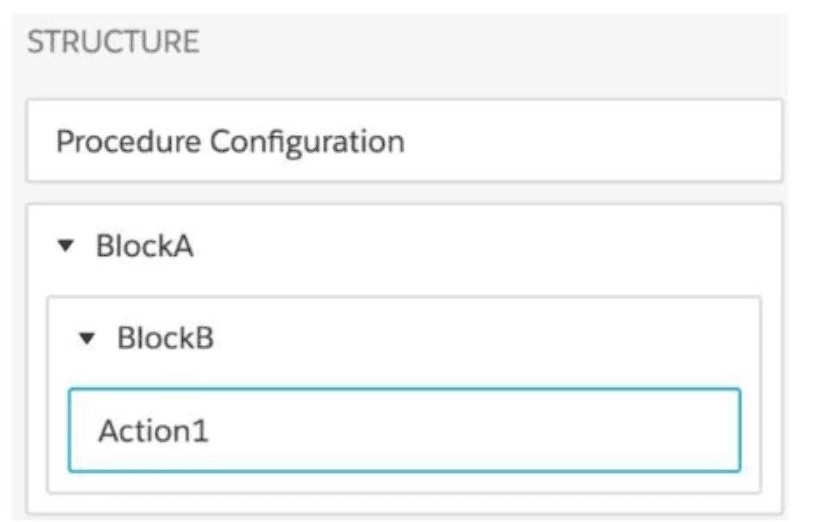This screenshot has width=827, height=522.
Task: Click the Procedure Configuration card
Action: tap(404, 141)
